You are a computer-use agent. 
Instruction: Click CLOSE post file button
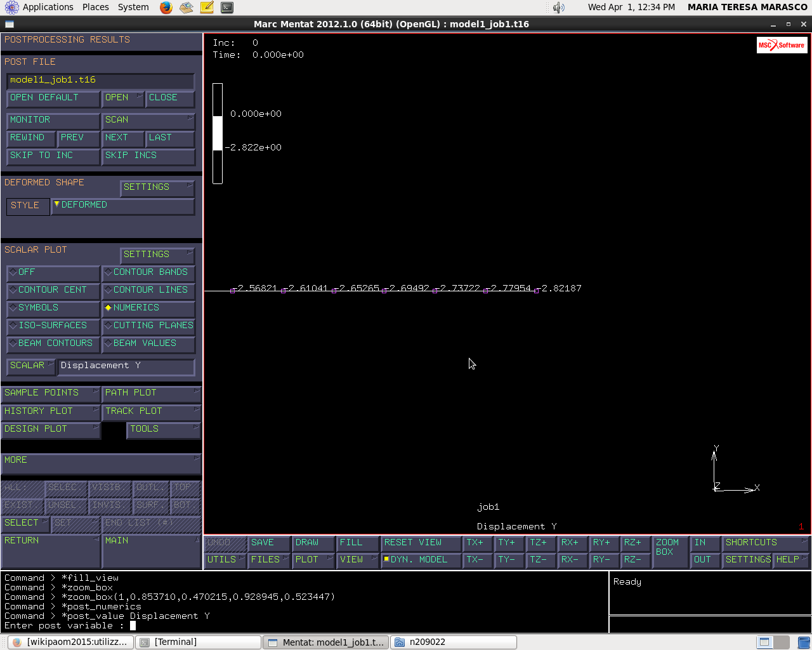click(170, 98)
